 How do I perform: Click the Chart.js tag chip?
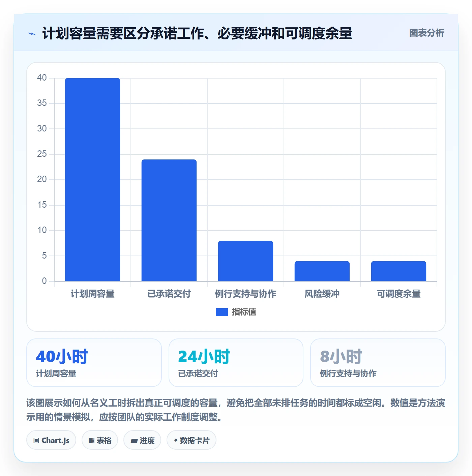click(51, 440)
